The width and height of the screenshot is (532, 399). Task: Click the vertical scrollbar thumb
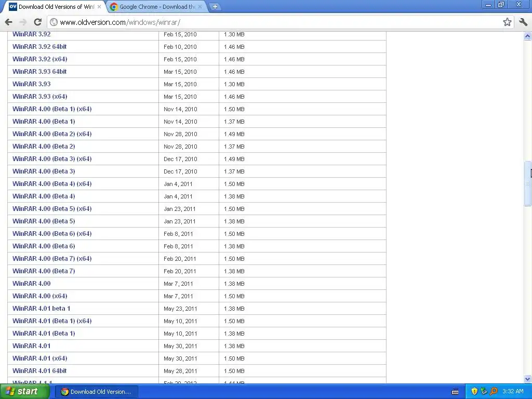coord(528,183)
